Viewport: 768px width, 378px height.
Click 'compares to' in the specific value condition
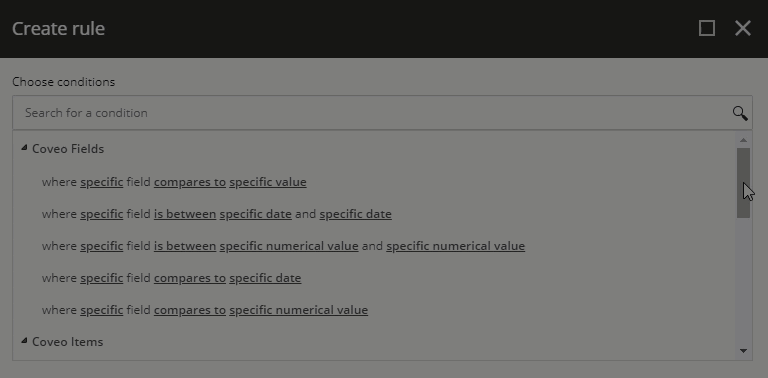(190, 182)
